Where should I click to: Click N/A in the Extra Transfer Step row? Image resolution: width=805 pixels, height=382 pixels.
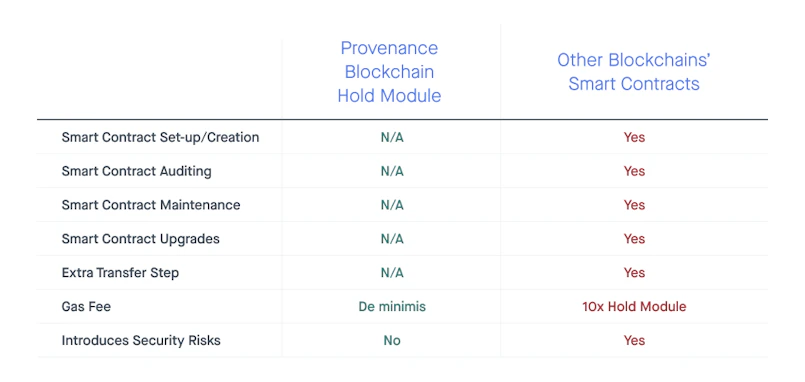[392, 273]
